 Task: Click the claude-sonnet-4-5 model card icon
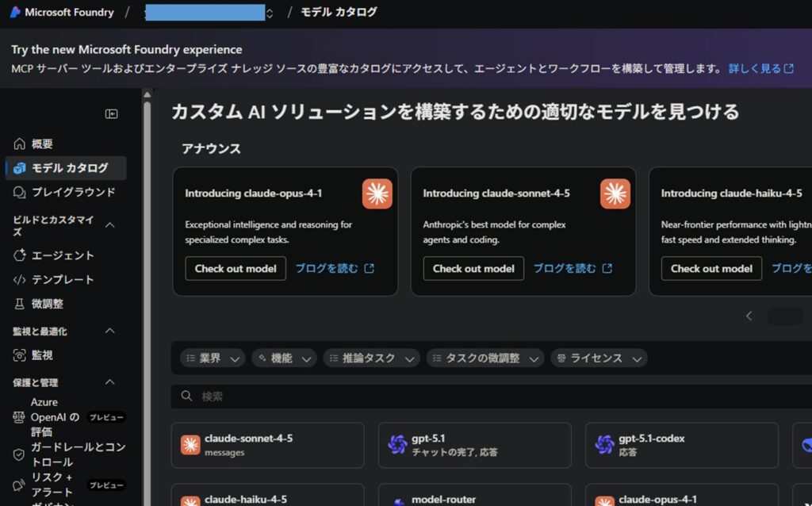pyautogui.click(x=190, y=445)
